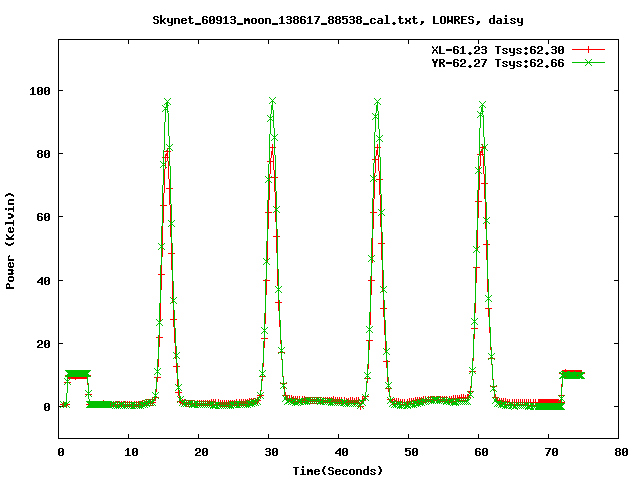
Task: Click the red XL legend line sample
Action: point(588,50)
